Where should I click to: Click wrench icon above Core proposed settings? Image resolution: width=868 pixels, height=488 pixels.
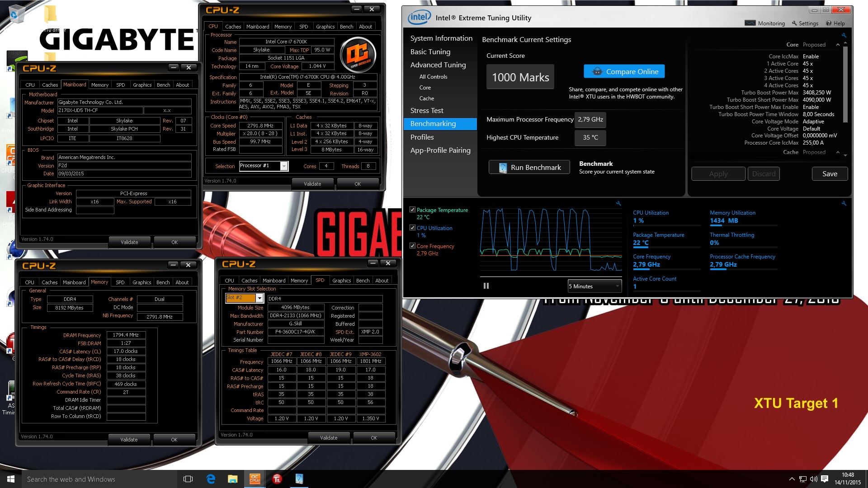click(x=844, y=35)
